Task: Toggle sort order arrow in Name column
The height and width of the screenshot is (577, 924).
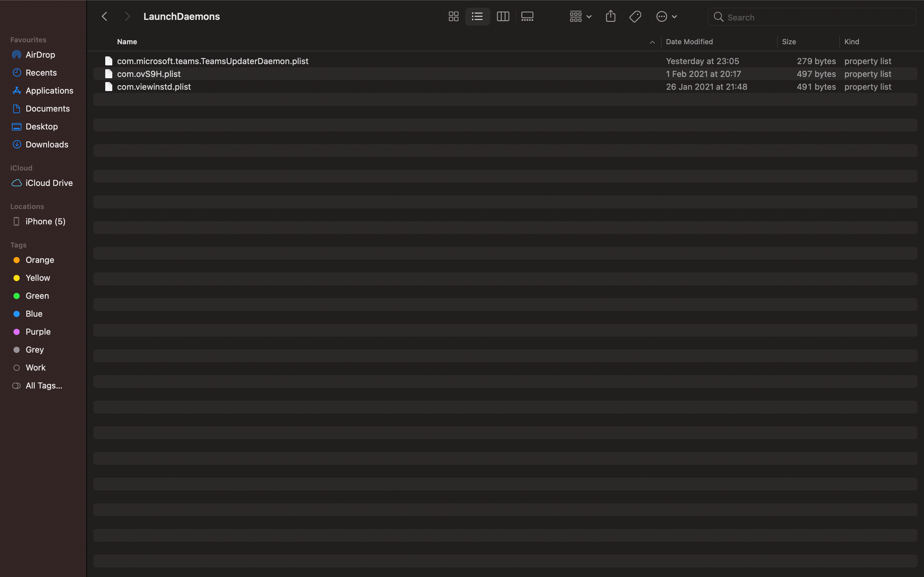Action: pos(652,42)
